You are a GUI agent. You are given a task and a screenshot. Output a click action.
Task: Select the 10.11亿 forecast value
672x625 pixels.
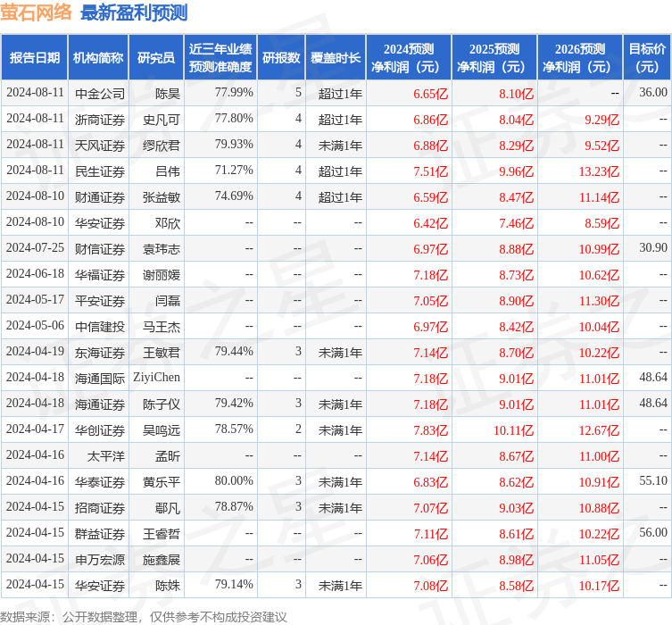pos(513,430)
